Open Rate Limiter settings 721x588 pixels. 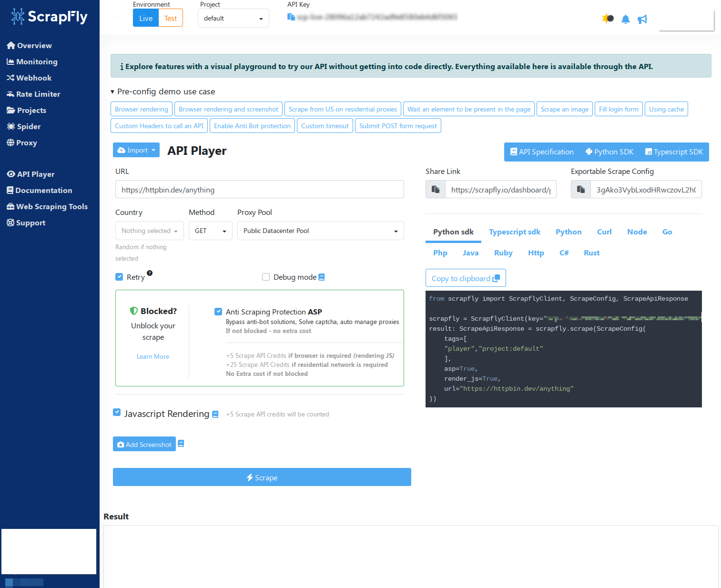(33, 94)
